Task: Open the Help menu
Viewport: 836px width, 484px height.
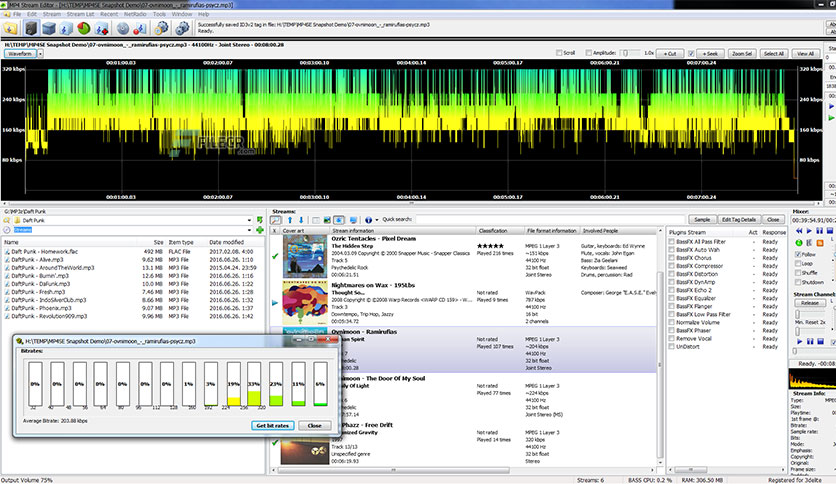Action: coord(203,14)
